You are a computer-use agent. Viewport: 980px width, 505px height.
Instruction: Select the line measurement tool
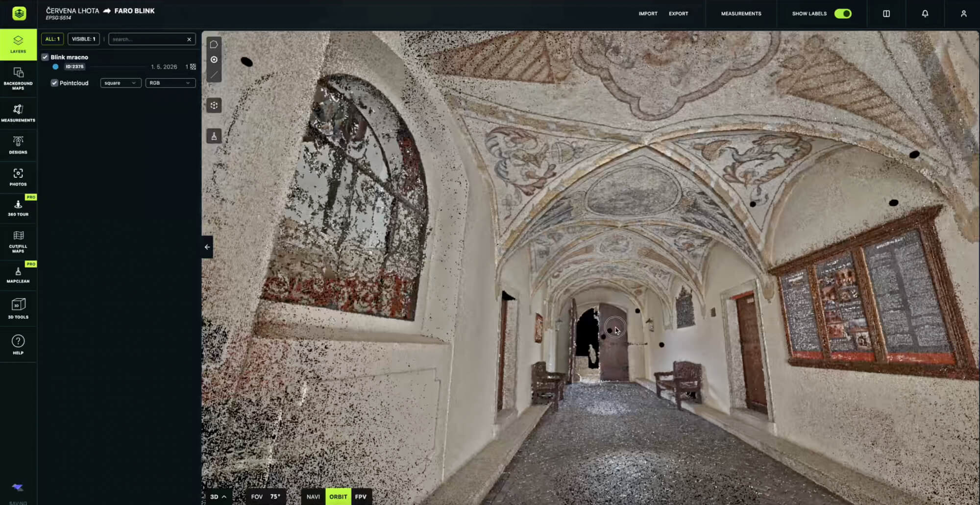click(x=214, y=75)
